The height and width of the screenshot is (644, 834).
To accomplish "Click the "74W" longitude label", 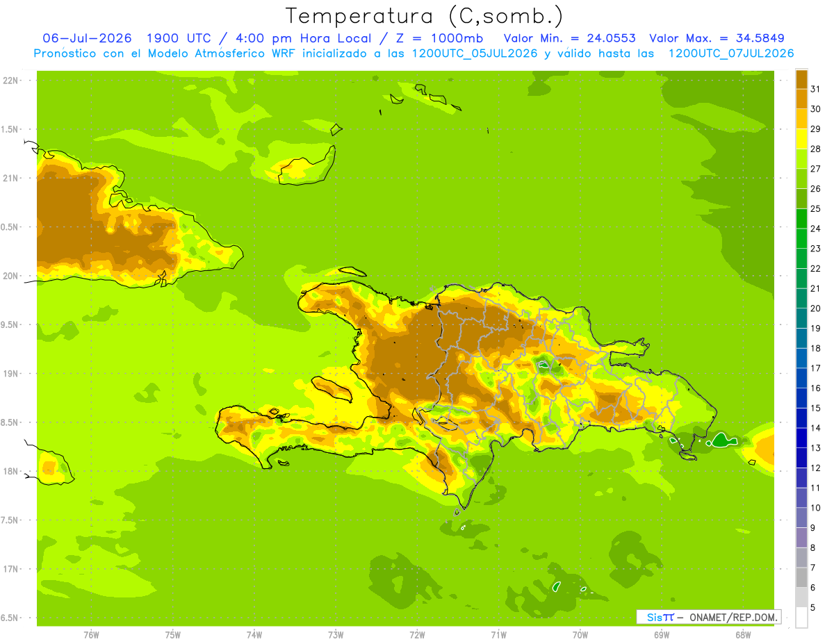I will point(254,635).
